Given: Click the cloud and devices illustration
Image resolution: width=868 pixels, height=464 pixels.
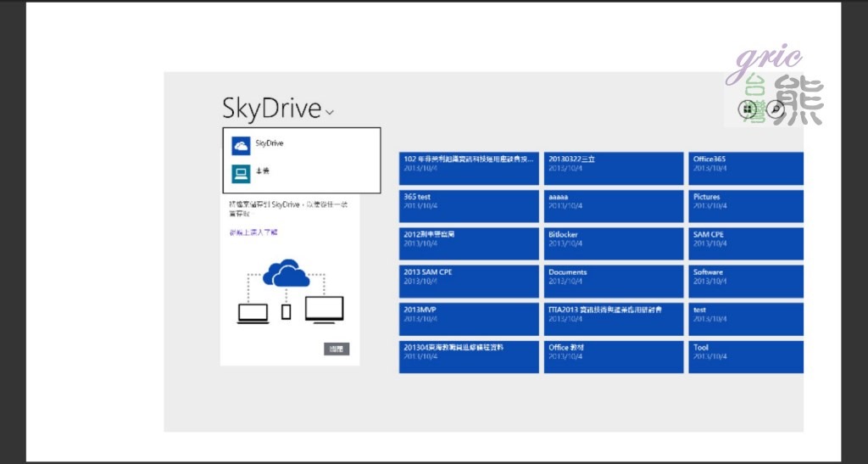Looking at the screenshot, I should 290,291.
